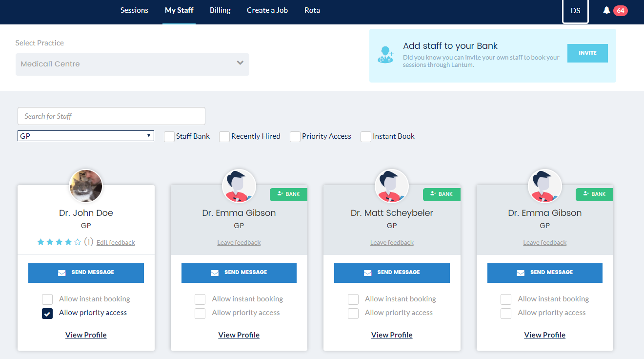Click the first filled star in John Doe's rating

(x=40, y=242)
